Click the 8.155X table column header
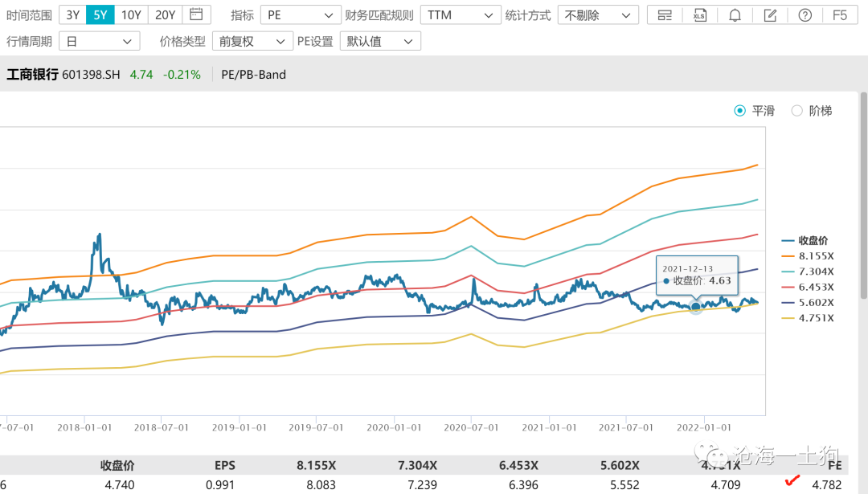 [x=316, y=466]
